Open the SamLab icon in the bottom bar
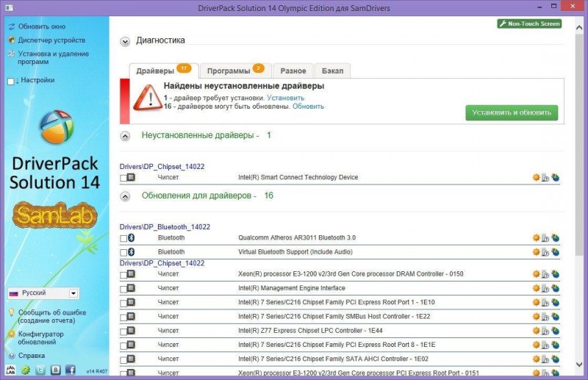Image resolution: width=588 pixels, height=380 pixels. [11, 370]
